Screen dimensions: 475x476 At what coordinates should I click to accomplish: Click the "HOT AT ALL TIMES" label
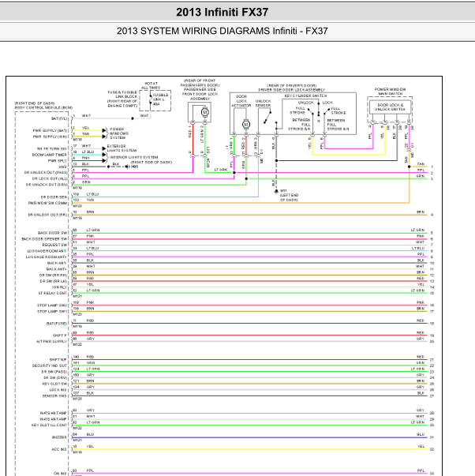point(151,85)
